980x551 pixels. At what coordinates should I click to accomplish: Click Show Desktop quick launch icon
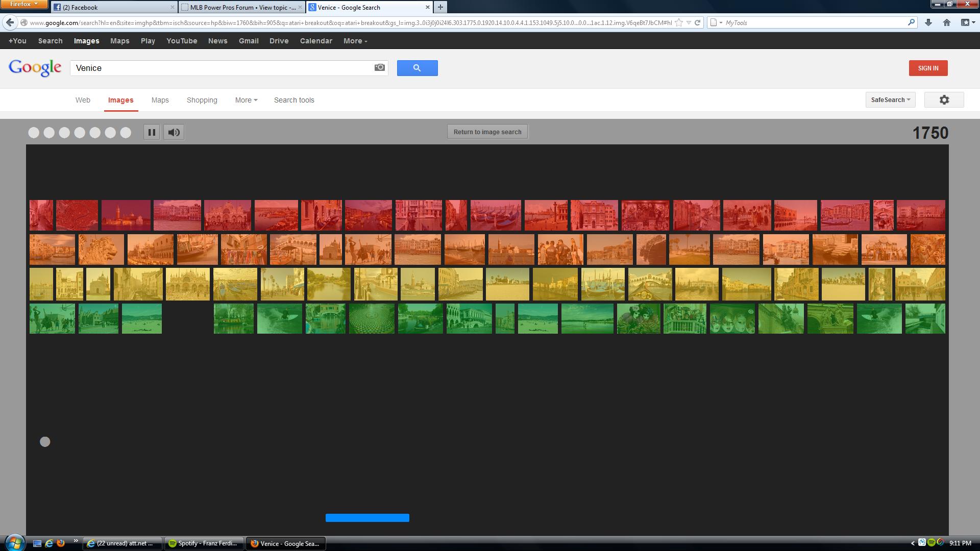[x=37, y=543]
